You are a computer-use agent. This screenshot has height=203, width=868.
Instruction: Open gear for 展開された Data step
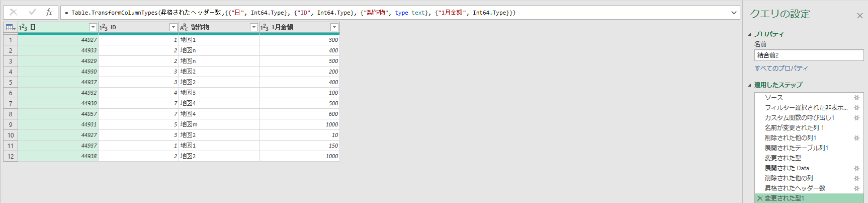click(x=856, y=168)
